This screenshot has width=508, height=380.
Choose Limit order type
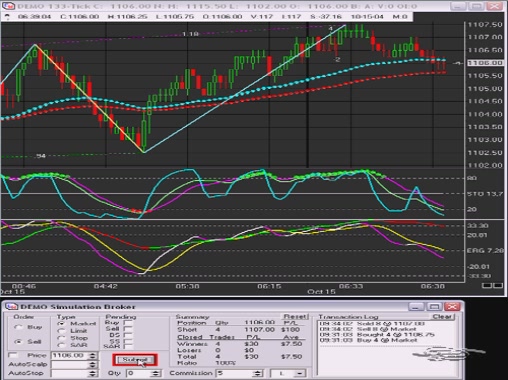coord(61,331)
